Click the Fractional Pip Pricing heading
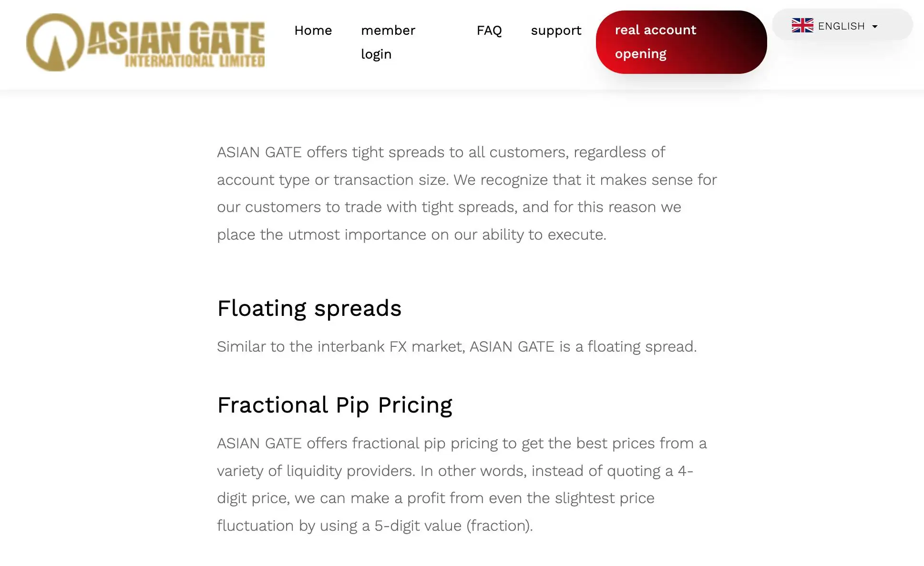 334,405
